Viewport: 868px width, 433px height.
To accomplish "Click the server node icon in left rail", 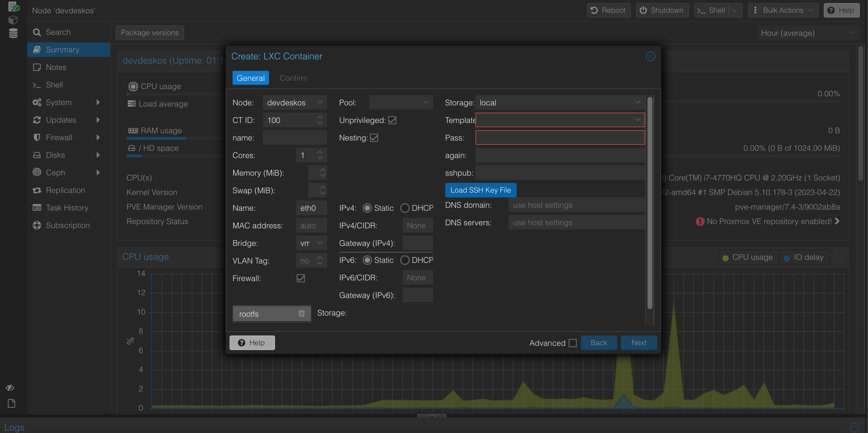I will pyautogui.click(x=14, y=6).
